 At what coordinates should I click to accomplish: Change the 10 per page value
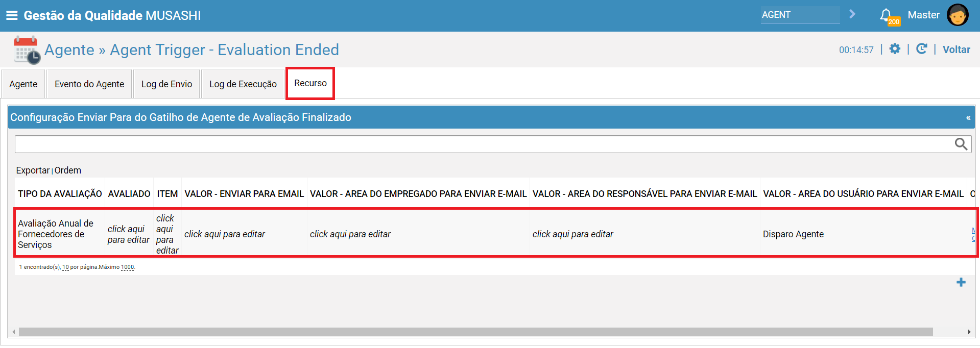[x=65, y=267]
